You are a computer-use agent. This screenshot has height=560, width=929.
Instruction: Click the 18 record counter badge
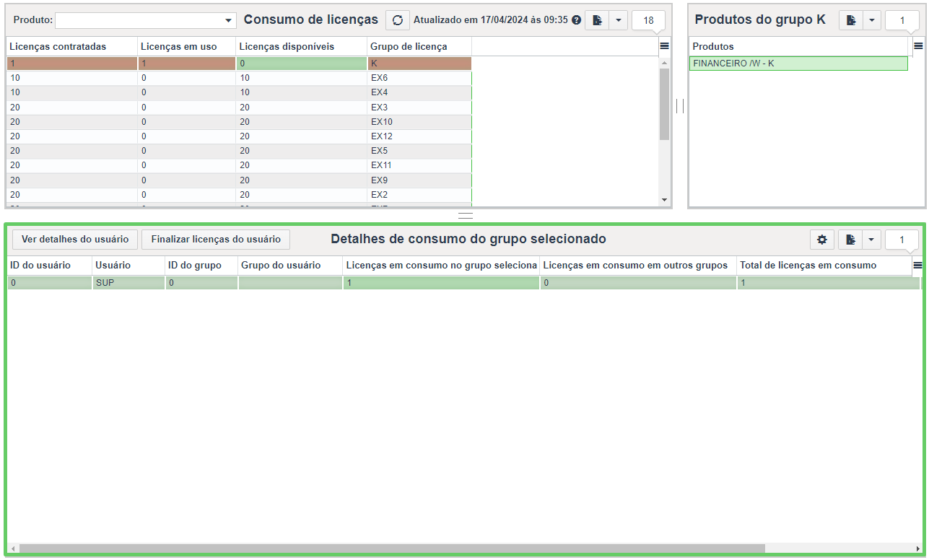pos(648,20)
